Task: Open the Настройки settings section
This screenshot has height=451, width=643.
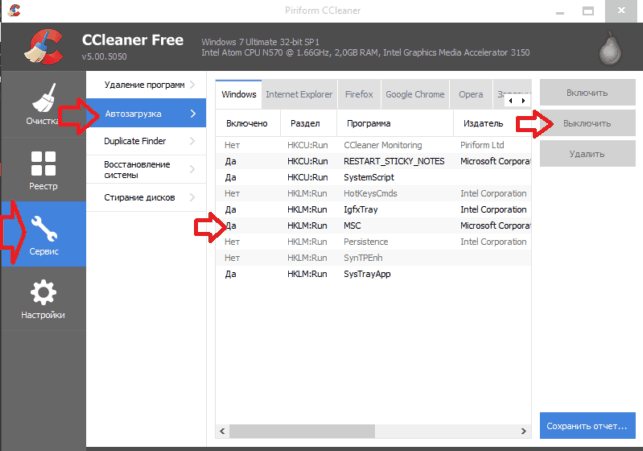Action: 43,299
